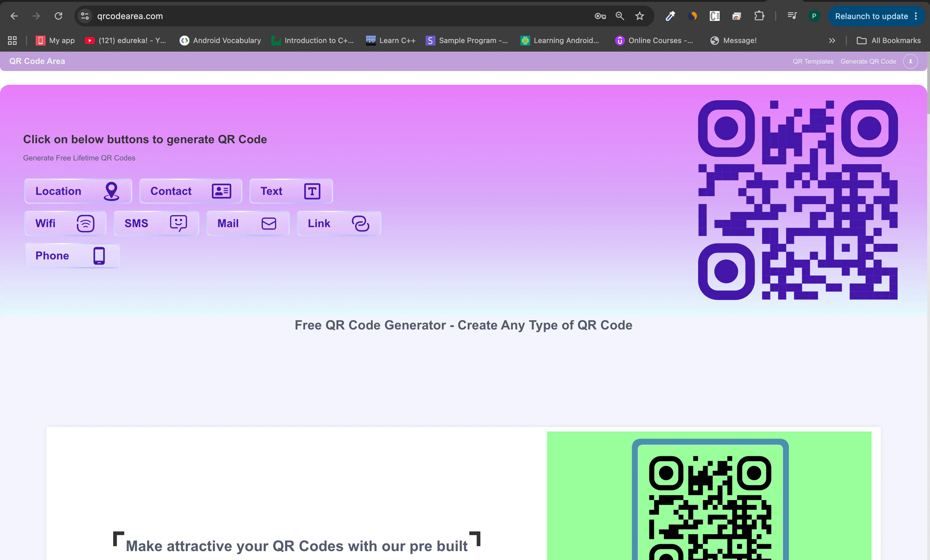Open the apps grid in bookmarks bar
The image size is (930, 560).
(12, 40)
